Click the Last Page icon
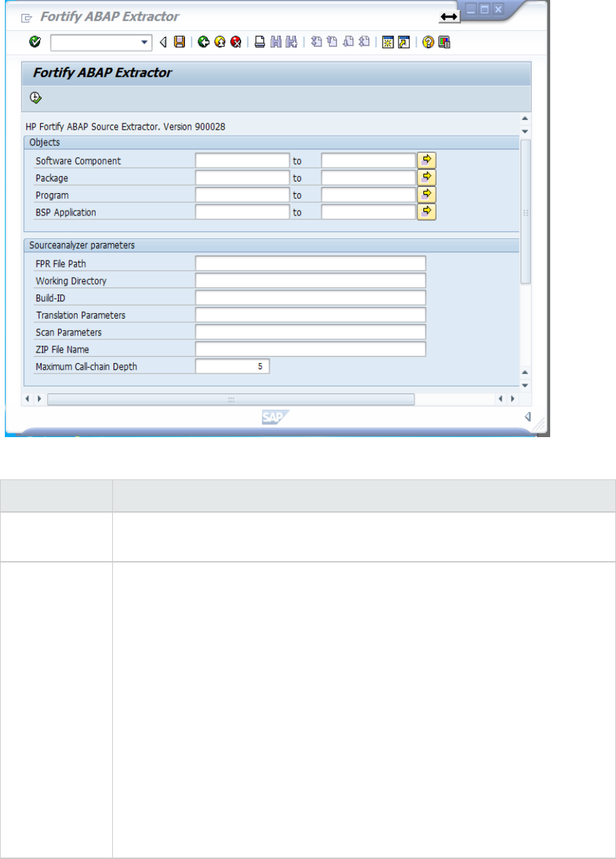 tap(364, 42)
